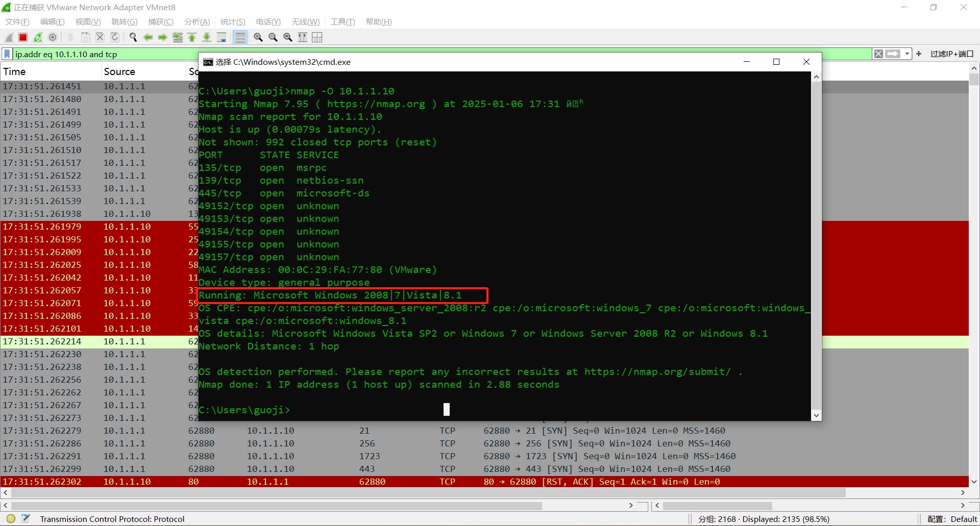
Task: Maximize the cmd.exe window
Action: click(776, 62)
